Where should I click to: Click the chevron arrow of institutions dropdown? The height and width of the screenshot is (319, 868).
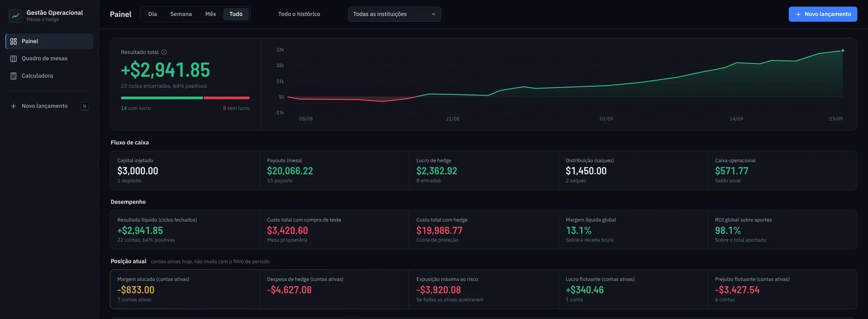click(433, 14)
